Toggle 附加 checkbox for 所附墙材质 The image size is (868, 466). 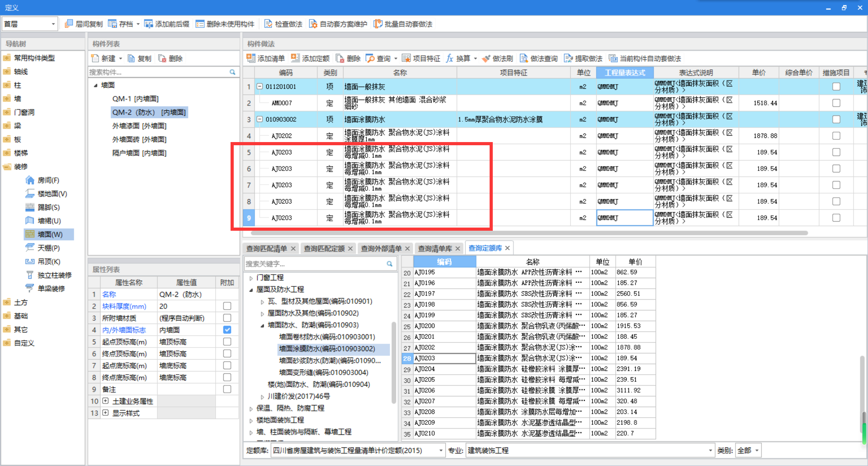[227, 318]
